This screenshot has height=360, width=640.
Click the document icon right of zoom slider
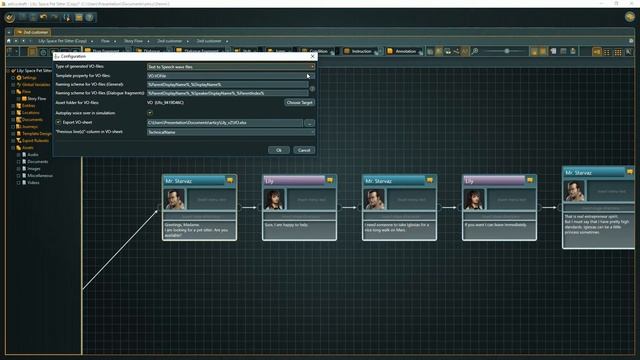coord(553,51)
